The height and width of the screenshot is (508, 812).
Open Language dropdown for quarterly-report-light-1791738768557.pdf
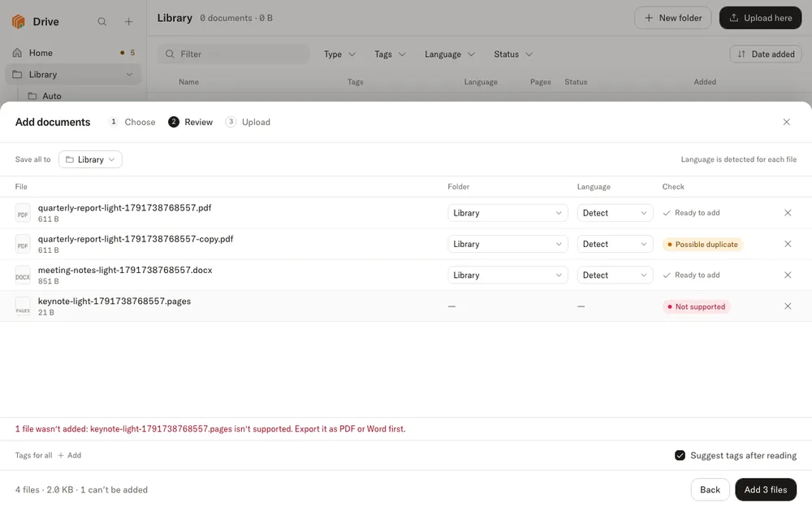pyautogui.click(x=615, y=212)
